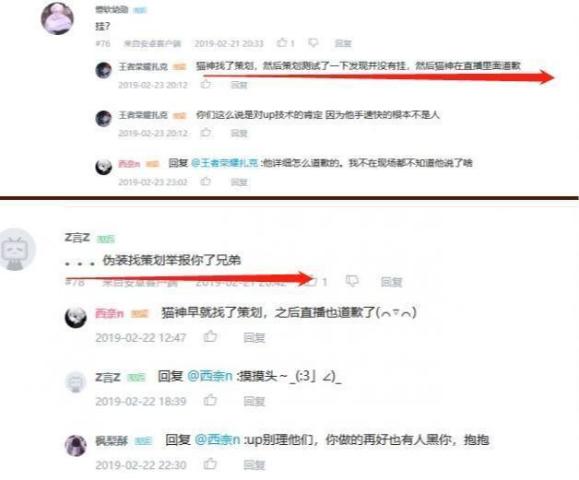Open 西奈n's pink username in lower thread
The width and height of the screenshot is (579, 480).
click(109, 313)
